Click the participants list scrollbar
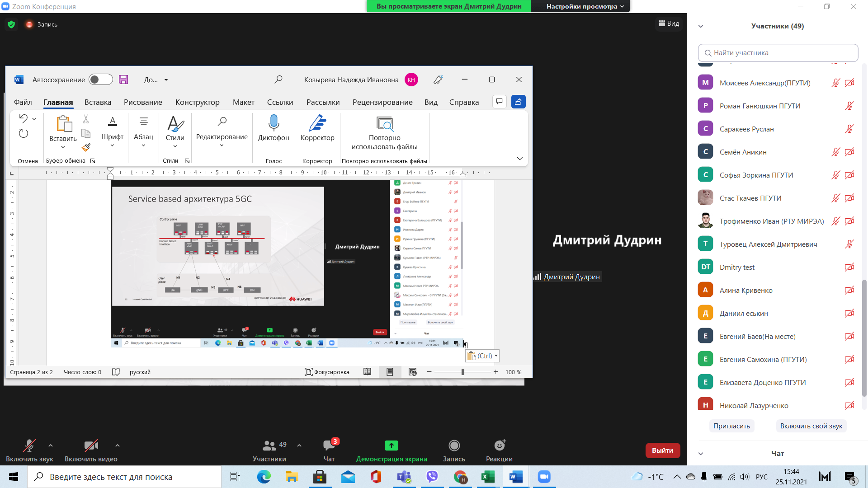 (x=864, y=339)
